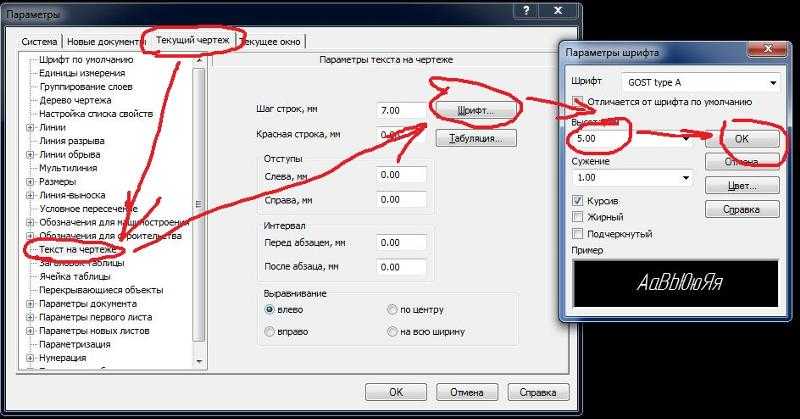Open the Шрифт... button
This screenshot has height=419, width=800.
coord(476,110)
